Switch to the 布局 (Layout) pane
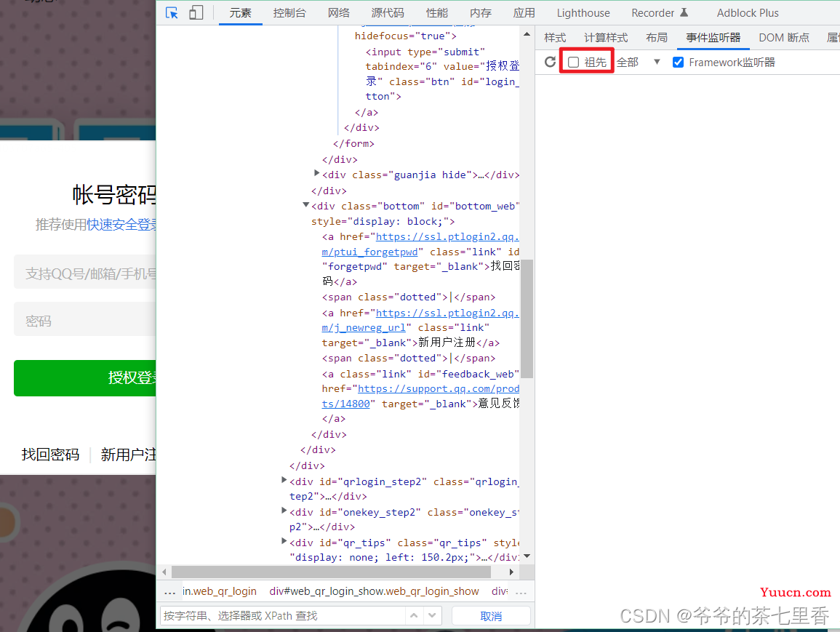Screen dimensions: 840x632 tap(656, 38)
